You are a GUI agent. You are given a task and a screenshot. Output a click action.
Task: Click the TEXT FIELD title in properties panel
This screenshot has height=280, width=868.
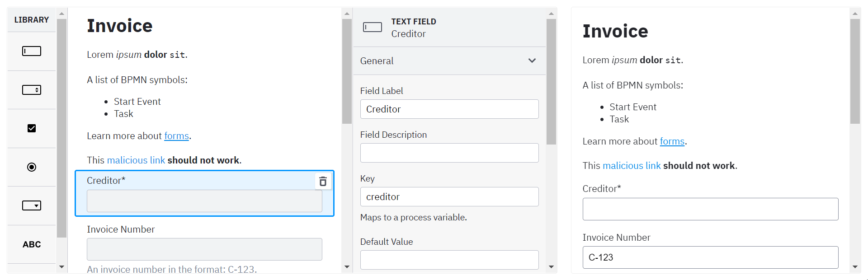(x=414, y=22)
